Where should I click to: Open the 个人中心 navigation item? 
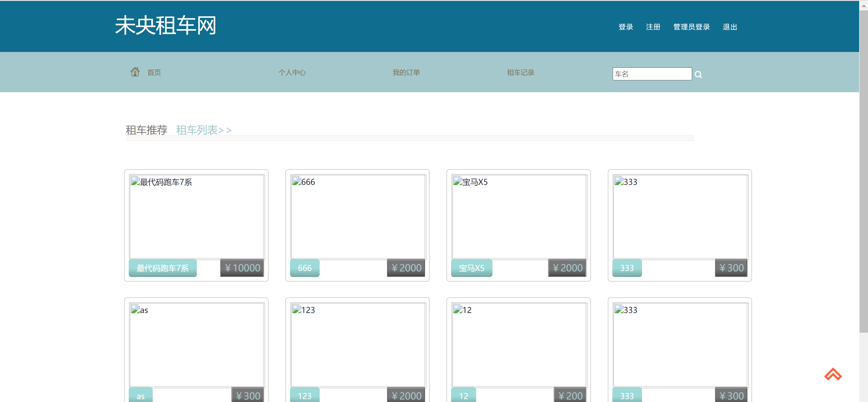[x=292, y=72]
